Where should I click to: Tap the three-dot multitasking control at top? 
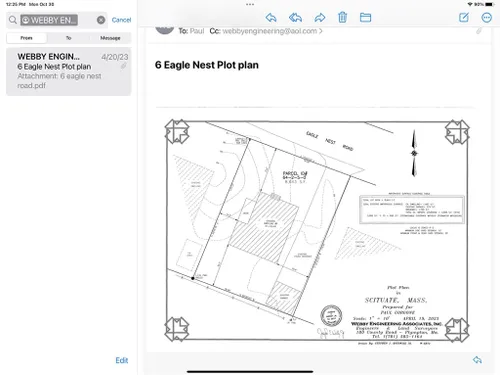[x=250, y=4]
